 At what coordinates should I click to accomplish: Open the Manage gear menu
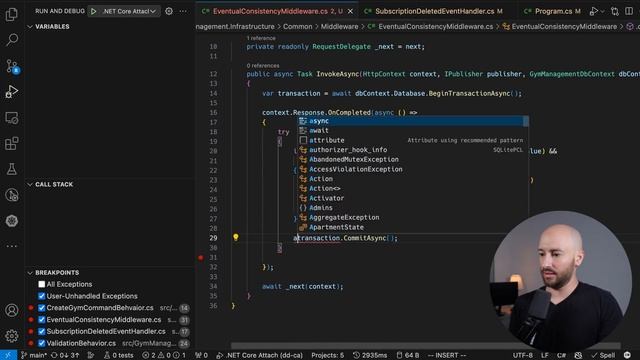click(11, 336)
